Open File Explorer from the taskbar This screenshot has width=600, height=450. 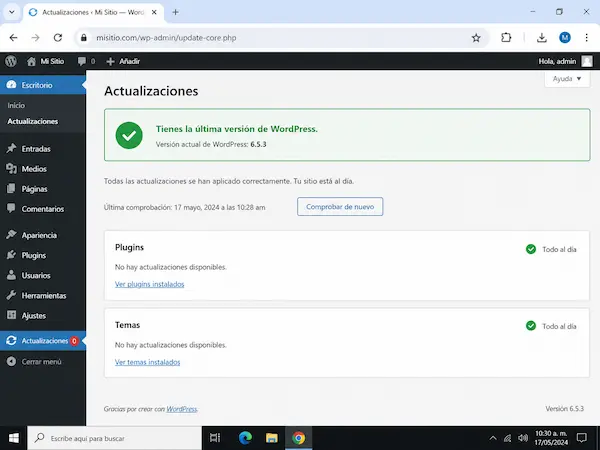(272, 438)
